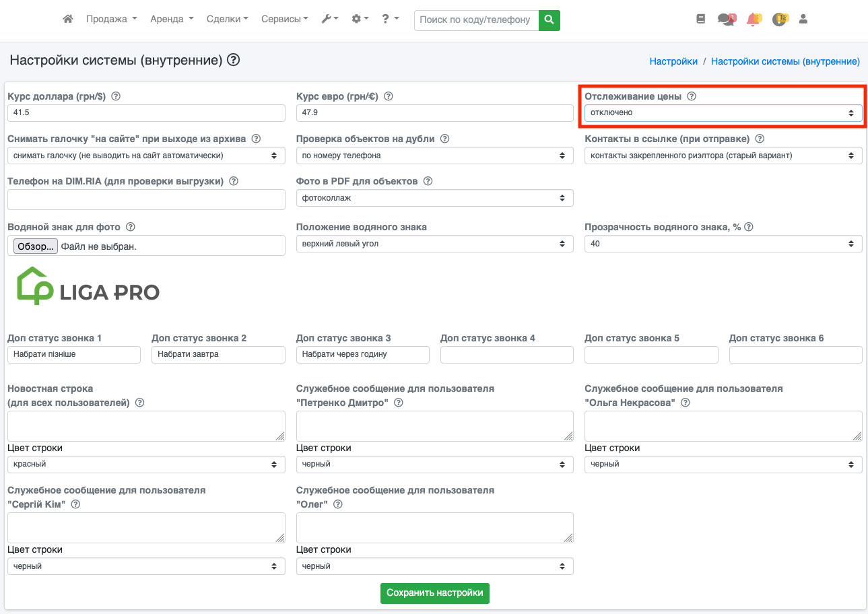Open the book icon in navbar
868x614 pixels.
click(701, 20)
